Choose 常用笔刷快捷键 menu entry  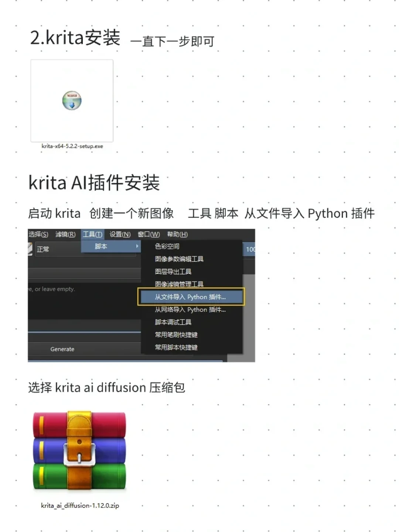click(x=191, y=335)
